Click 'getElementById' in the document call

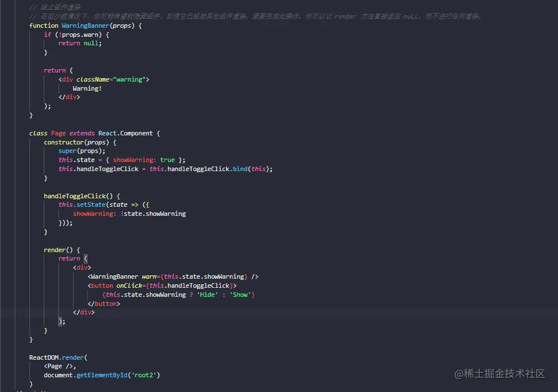coord(102,376)
